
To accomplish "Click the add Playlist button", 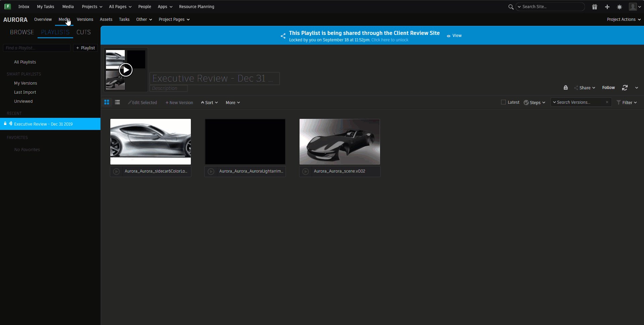I will [x=86, y=48].
